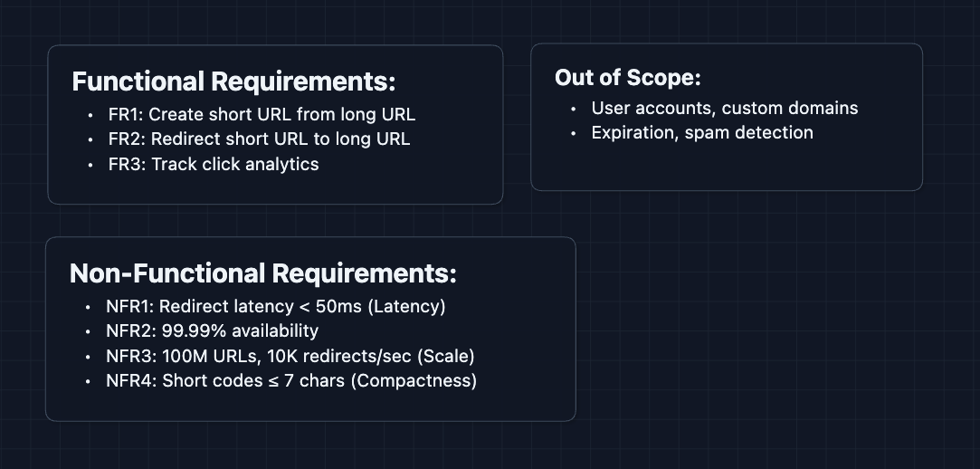
Task: Click the bullet point before FR1
Action: (90, 116)
